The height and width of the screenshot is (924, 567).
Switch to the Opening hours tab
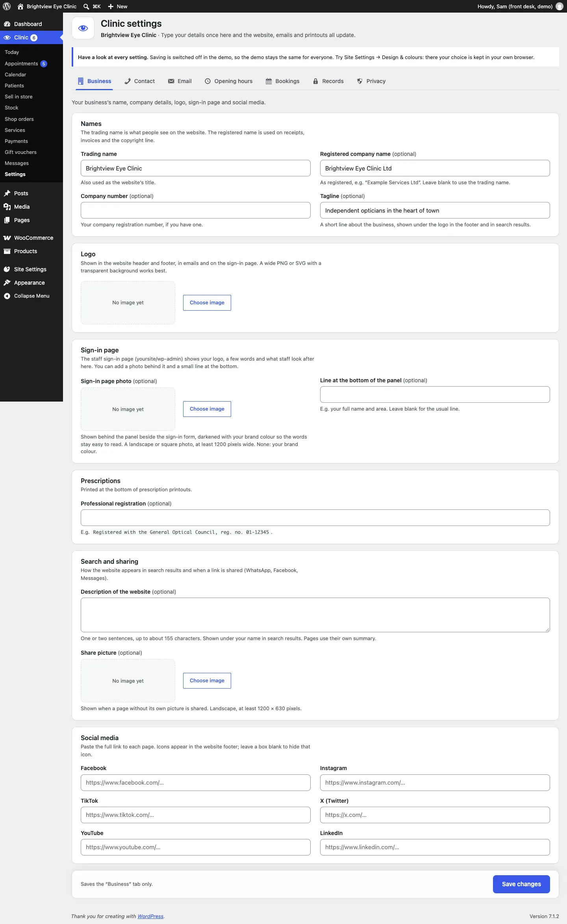pyautogui.click(x=229, y=81)
